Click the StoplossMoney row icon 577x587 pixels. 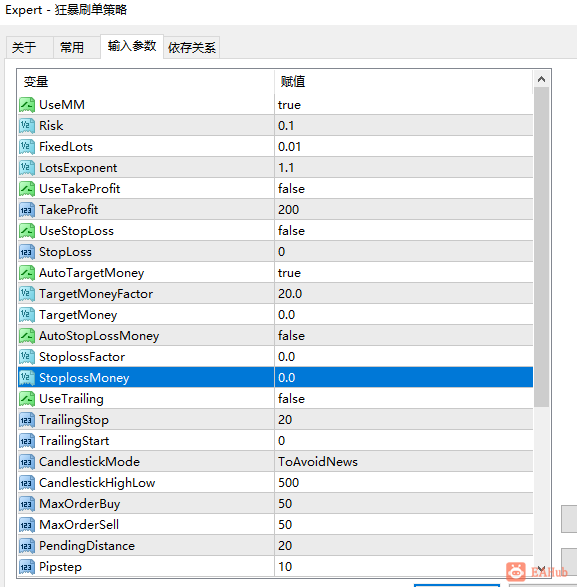pyautogui.click(x=27, y=378)
